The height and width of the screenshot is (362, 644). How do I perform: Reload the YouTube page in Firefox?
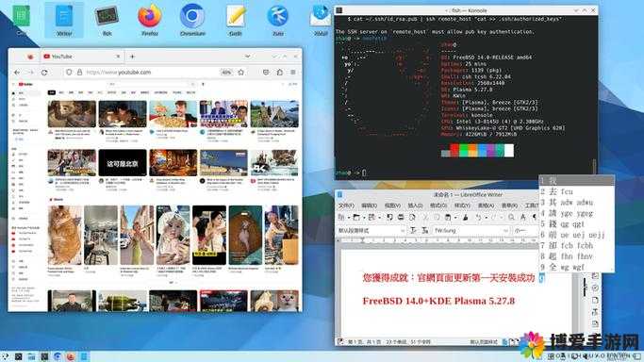44,73
